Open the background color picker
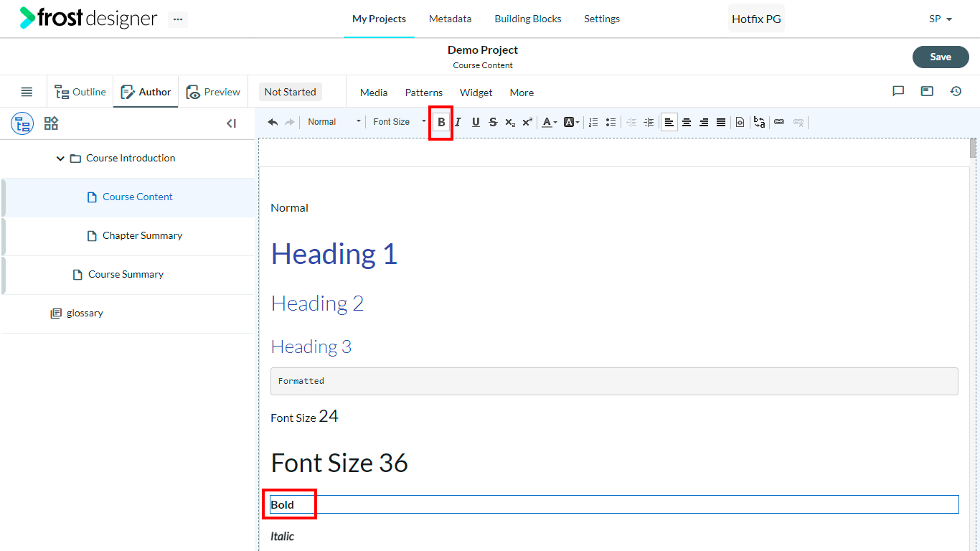Screen dimensions: 980x551 click(x=572, y=122)
